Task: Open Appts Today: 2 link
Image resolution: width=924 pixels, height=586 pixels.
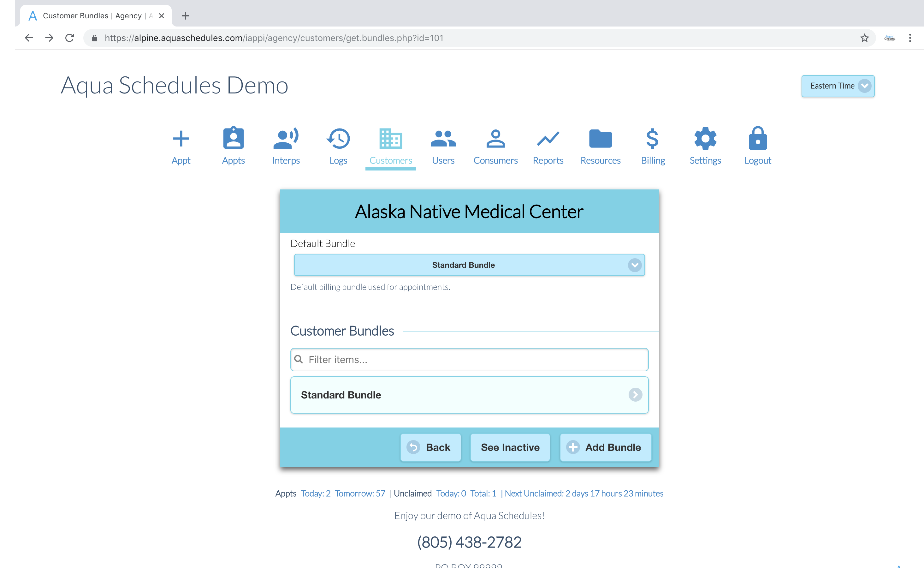Action: 316,493
